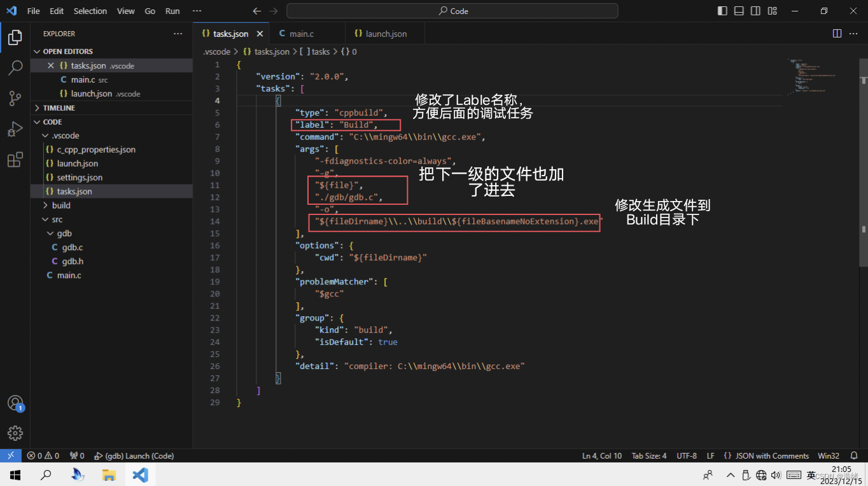Toggle the primary side bar layout button

(x=722, y=11)
